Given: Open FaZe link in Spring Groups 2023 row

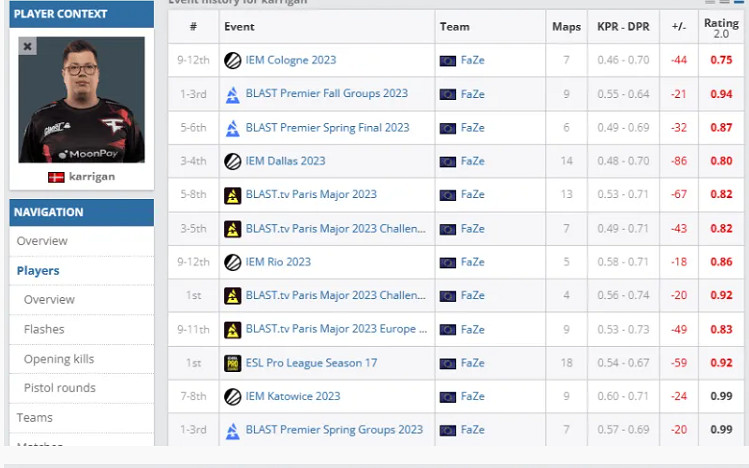Looking at the screenshot, I should pyautogui.click(x=473, y=430).
